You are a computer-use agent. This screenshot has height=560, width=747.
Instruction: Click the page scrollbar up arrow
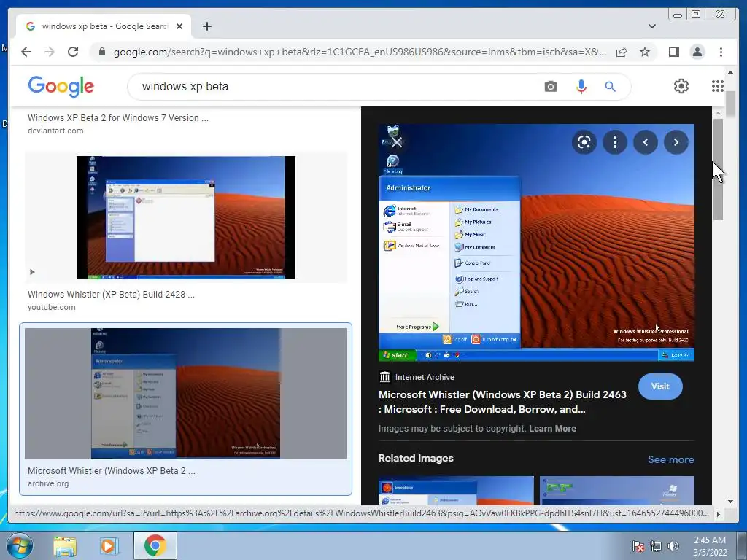[730, 72]
